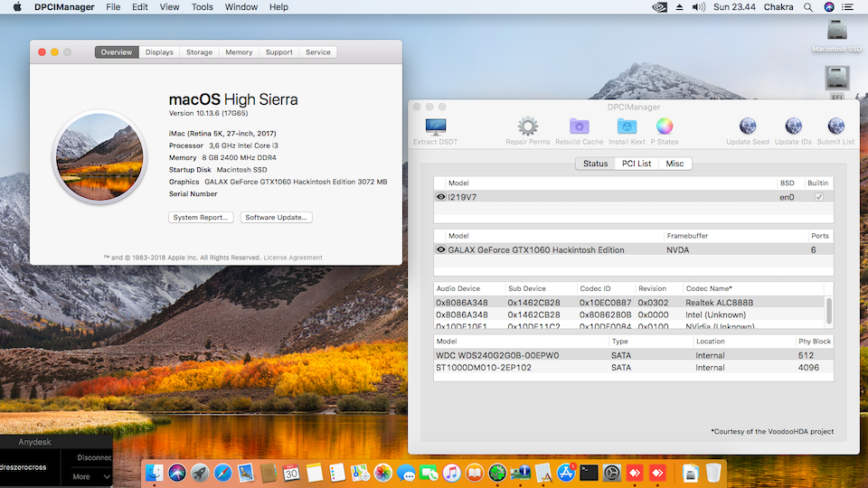The width and height of the screenshot is (868, 488).
Task: Open the License Agreement link
Action: click(293, 258)
